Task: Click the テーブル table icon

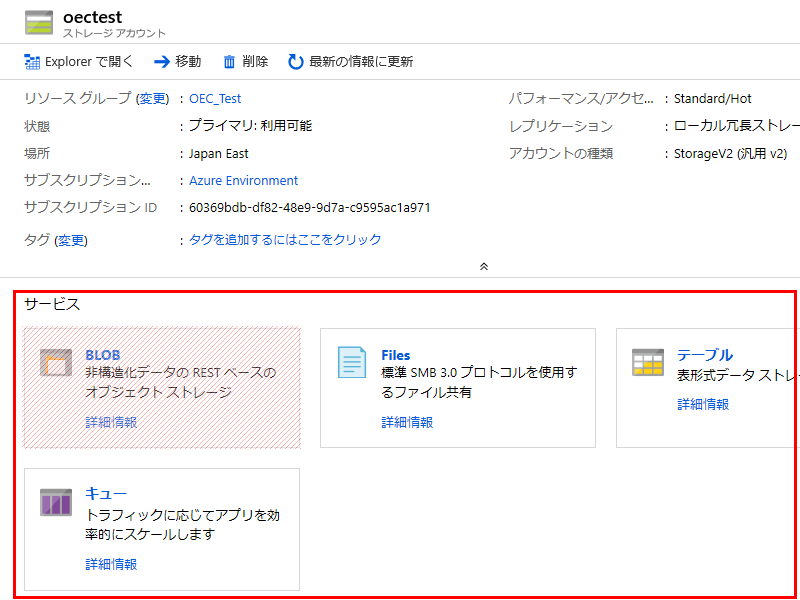Action: point(648,362)
